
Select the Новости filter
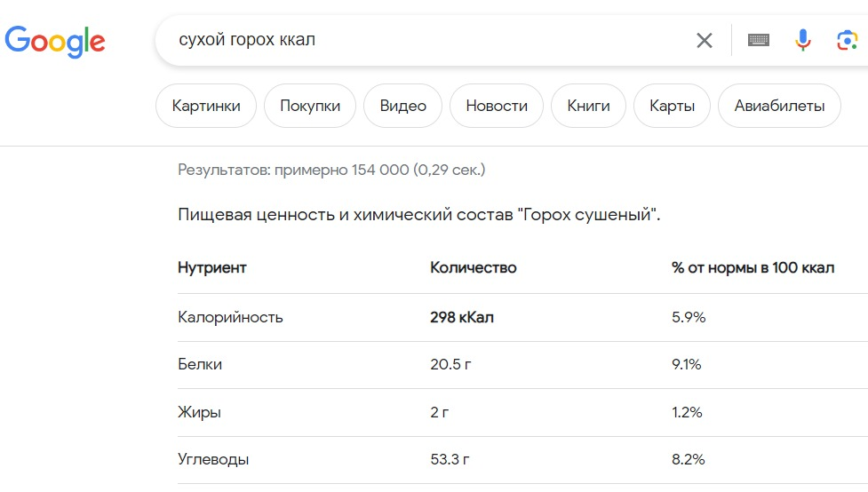pos(497,107)
